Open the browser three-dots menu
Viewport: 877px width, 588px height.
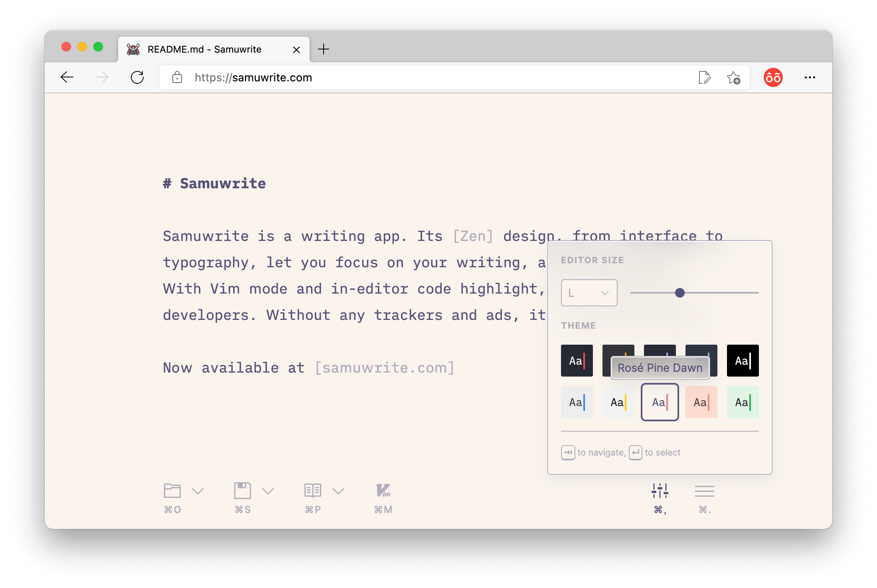(810, 77)
